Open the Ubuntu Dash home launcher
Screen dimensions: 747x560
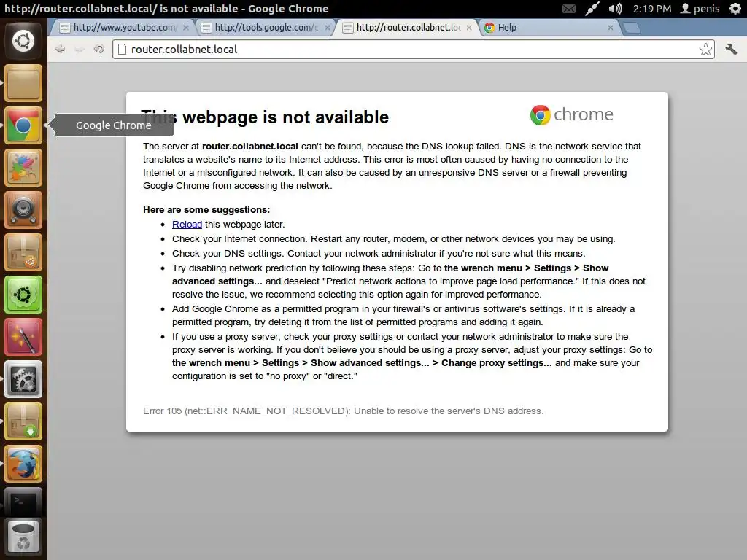click(x=23, y=41)
